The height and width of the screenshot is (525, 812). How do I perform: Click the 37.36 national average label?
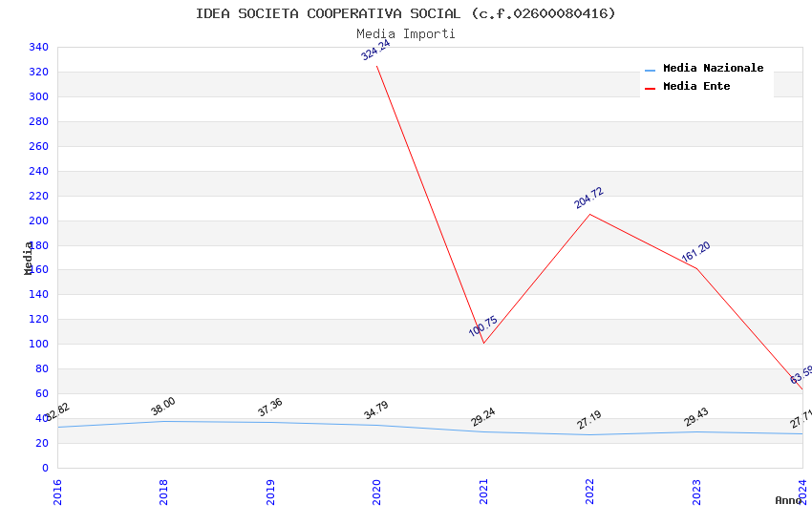[270, 407]
